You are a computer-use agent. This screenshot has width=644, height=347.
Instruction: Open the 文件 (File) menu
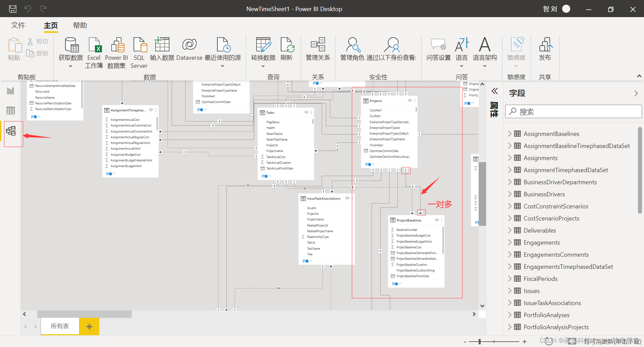click(18, 25)
